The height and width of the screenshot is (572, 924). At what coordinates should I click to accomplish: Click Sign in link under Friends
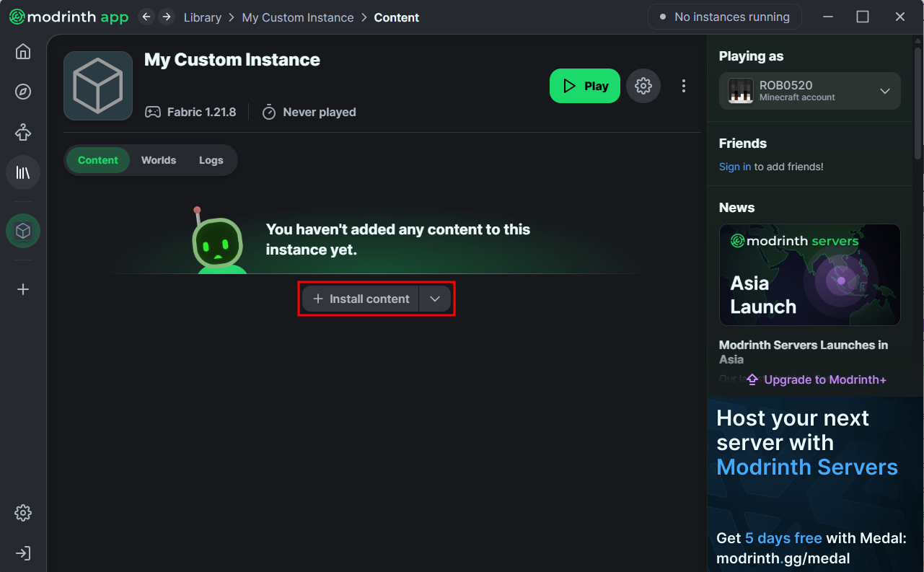click(735, 167)
